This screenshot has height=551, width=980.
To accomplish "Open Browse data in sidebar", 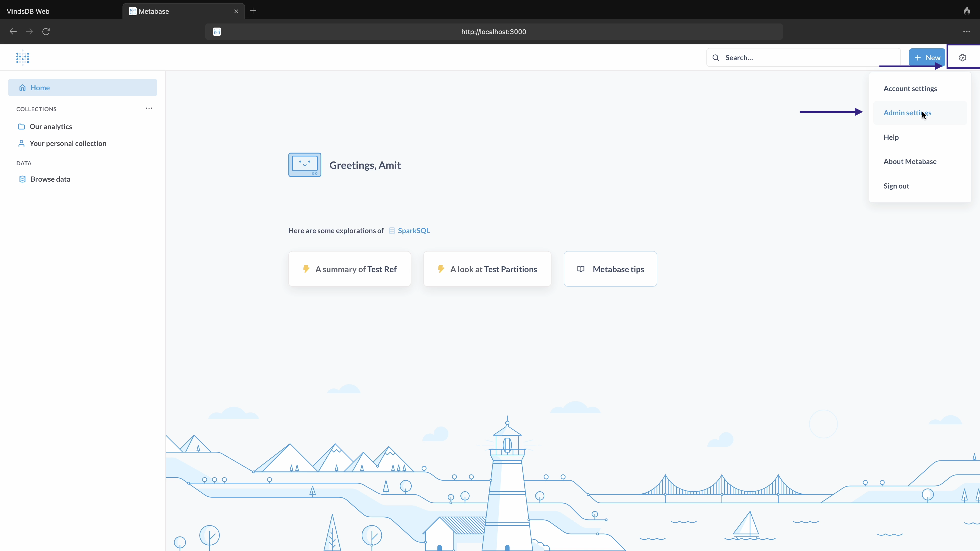I will 50,179.
